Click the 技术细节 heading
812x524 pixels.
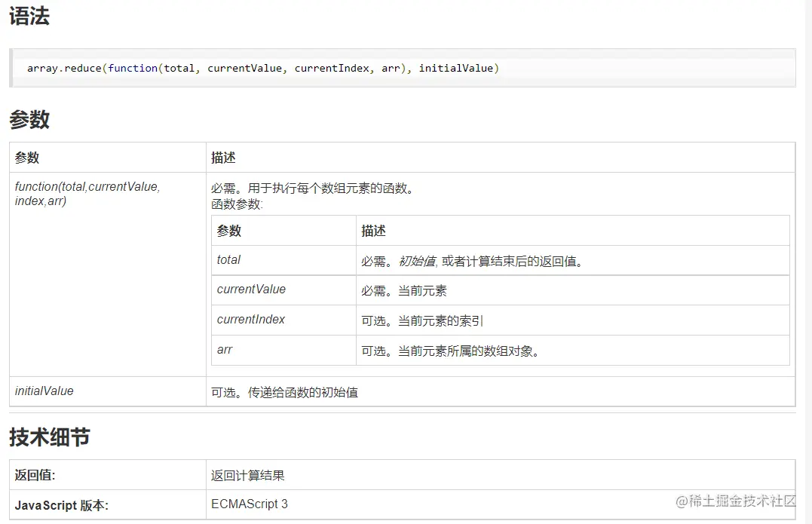(50, 437)
